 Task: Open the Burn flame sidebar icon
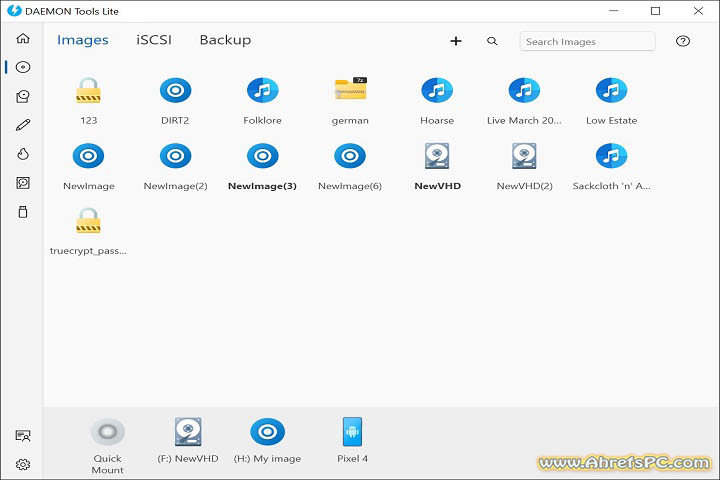(23, 154)
